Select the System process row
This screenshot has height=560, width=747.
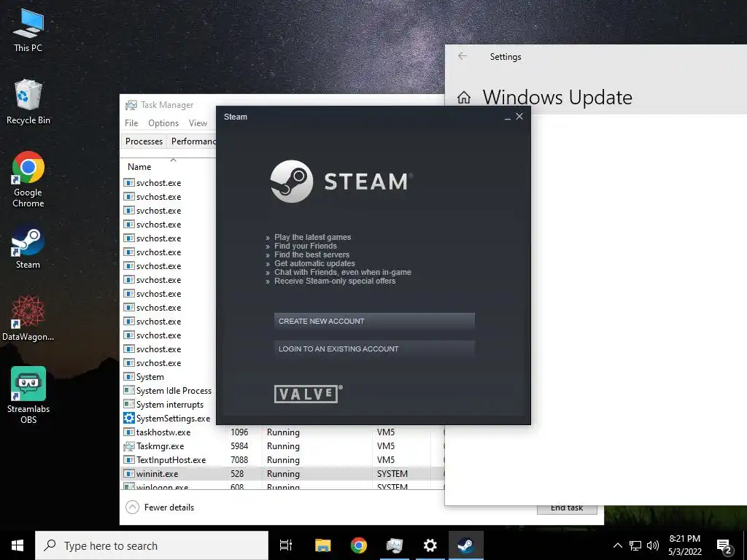169,377
